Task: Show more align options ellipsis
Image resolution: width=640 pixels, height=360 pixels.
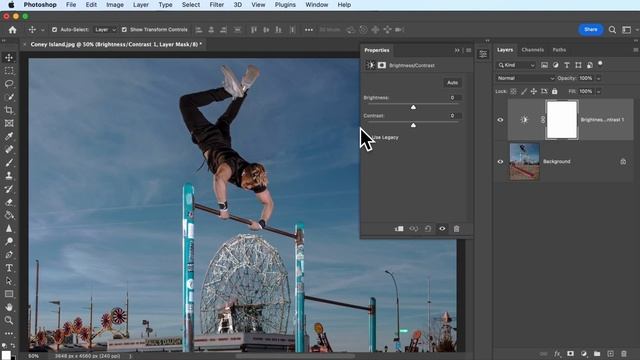Action: click(x=309, y=30)
